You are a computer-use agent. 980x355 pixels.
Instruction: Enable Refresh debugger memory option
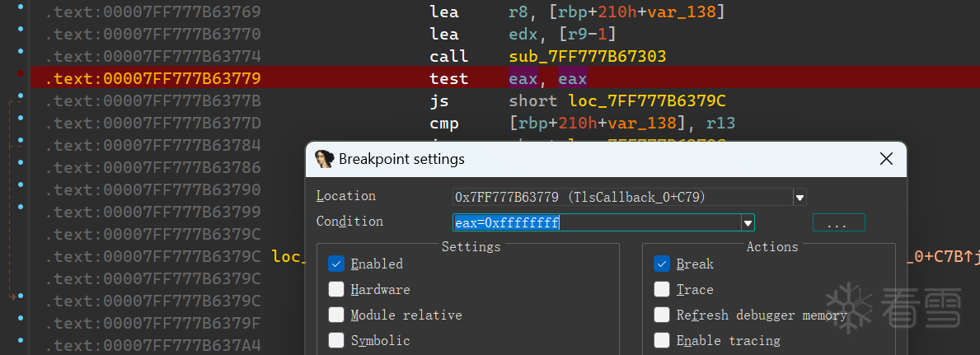[x=662, y=315]
